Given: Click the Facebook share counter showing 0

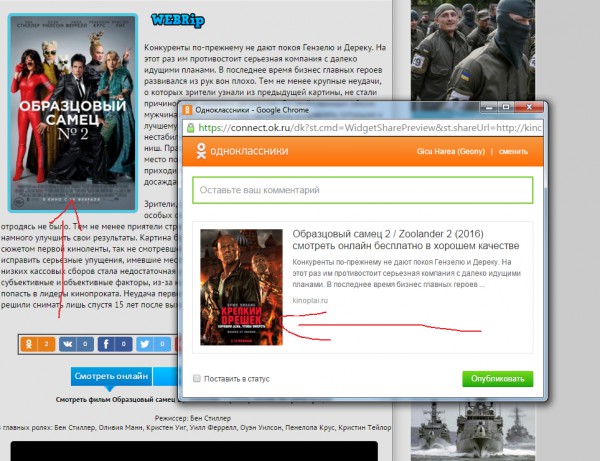Looking at the screenshot, I should [124, 344].
